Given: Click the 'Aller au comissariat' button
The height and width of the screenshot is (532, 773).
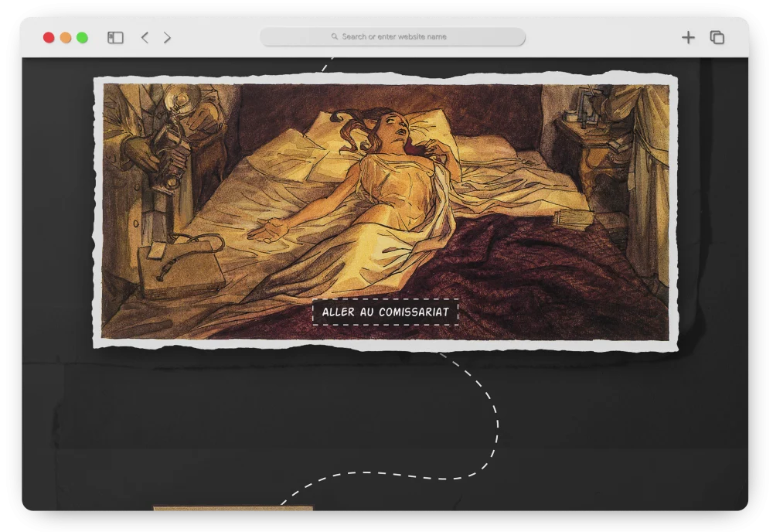Looking at the screenshot, I should (386, 312).
